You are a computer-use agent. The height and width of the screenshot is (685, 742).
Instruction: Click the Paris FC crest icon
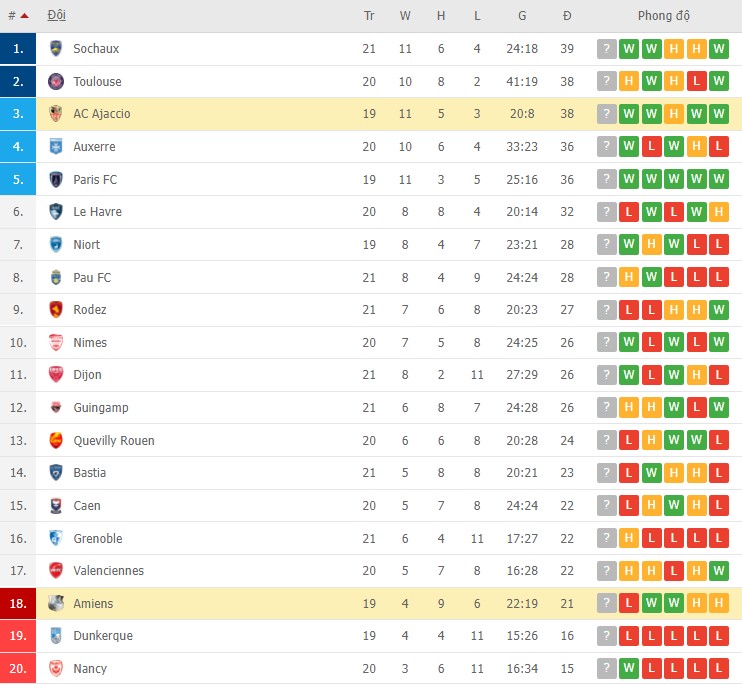[x=56, y=180]
